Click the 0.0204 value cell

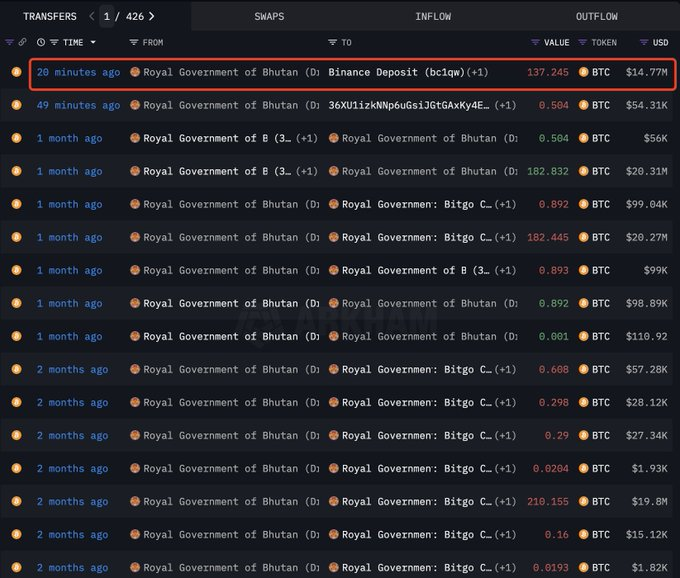click(x=550, y=469)
